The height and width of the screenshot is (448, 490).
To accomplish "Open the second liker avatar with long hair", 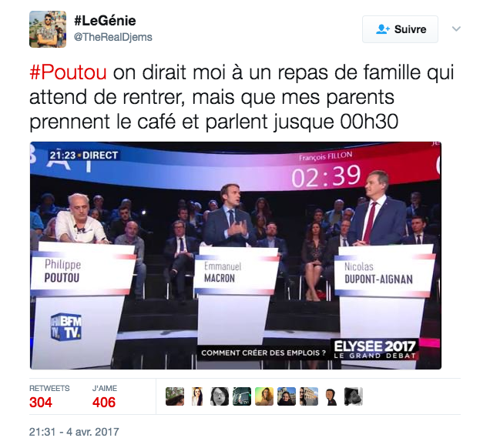I will (x=197, y=396).
